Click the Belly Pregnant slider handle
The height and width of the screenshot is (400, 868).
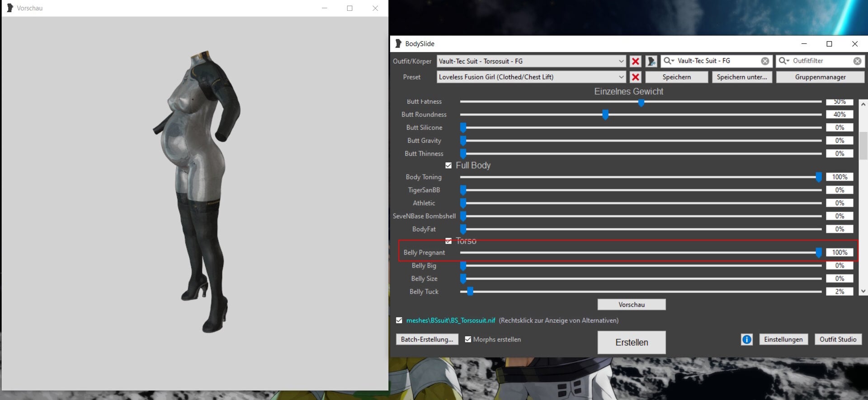[x=818, y=253]
